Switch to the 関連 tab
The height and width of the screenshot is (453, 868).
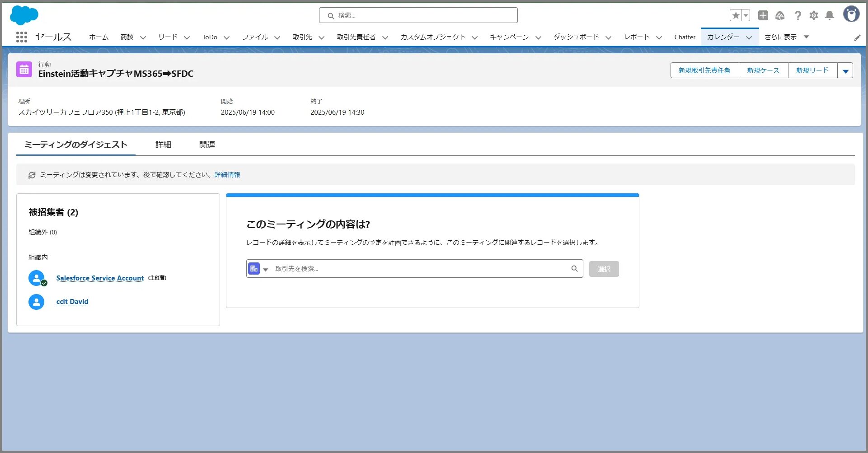(207, 145)
